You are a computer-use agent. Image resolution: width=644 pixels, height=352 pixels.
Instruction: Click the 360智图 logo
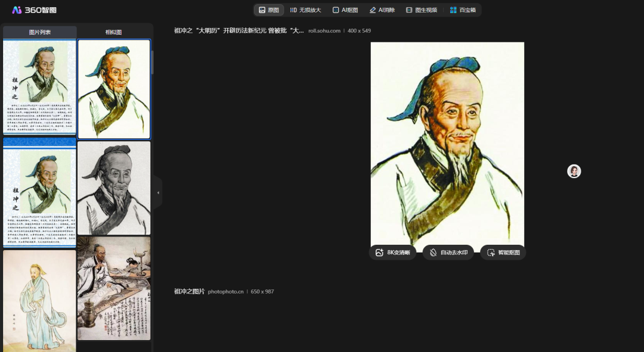tap(34, 10)
